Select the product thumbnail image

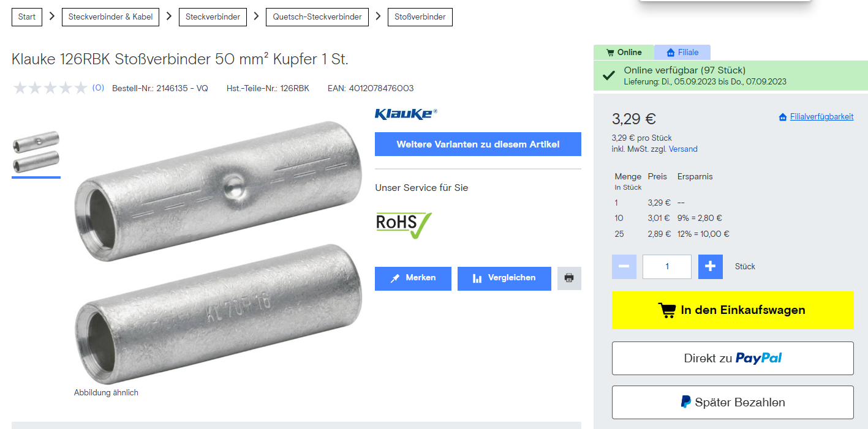coord(36,151)
